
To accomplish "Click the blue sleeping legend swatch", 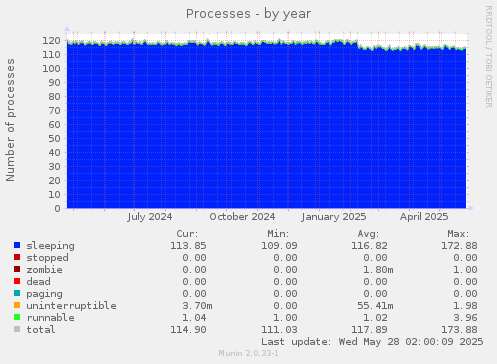I will click(x=17, y=245).
